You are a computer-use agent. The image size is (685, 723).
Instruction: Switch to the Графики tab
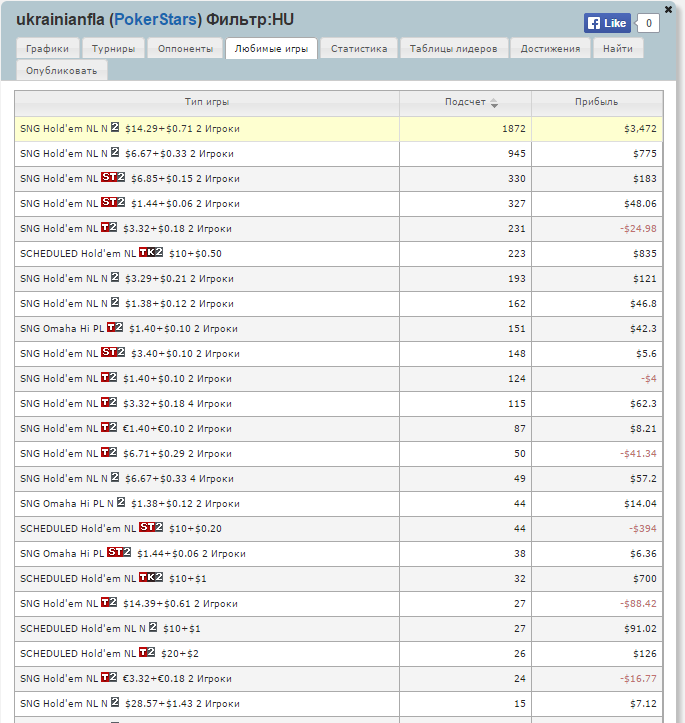[x=47, y=48]
